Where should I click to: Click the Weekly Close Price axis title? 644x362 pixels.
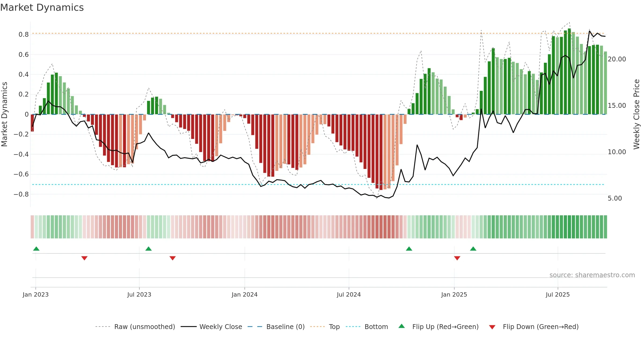(636, 114)
